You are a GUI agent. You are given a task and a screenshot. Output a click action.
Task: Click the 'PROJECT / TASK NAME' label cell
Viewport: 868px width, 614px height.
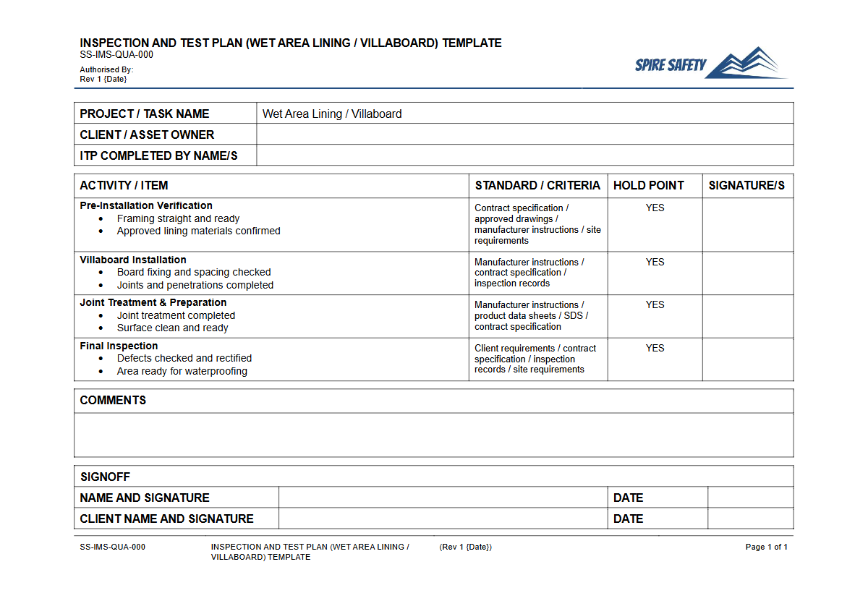166,114
